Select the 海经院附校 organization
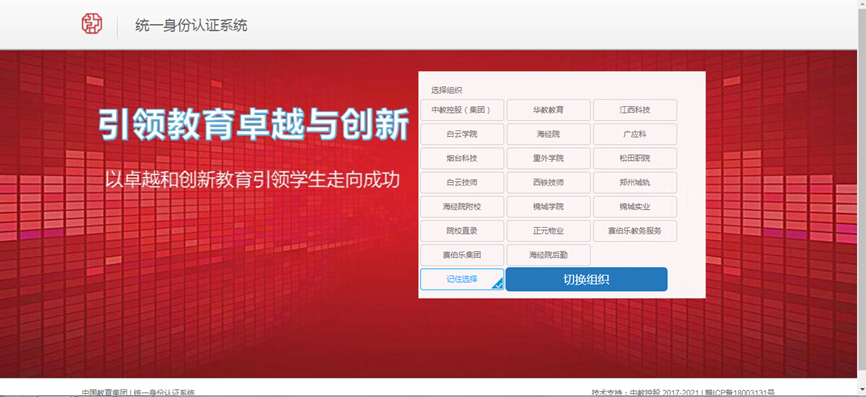The height and width of the screenshot is (397, 866). 462,207
